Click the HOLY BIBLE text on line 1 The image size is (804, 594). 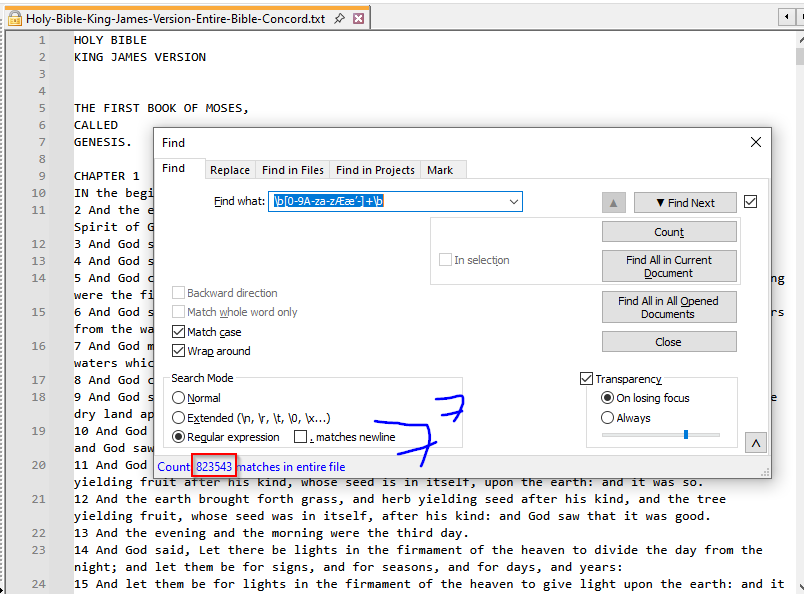(110, 40)
